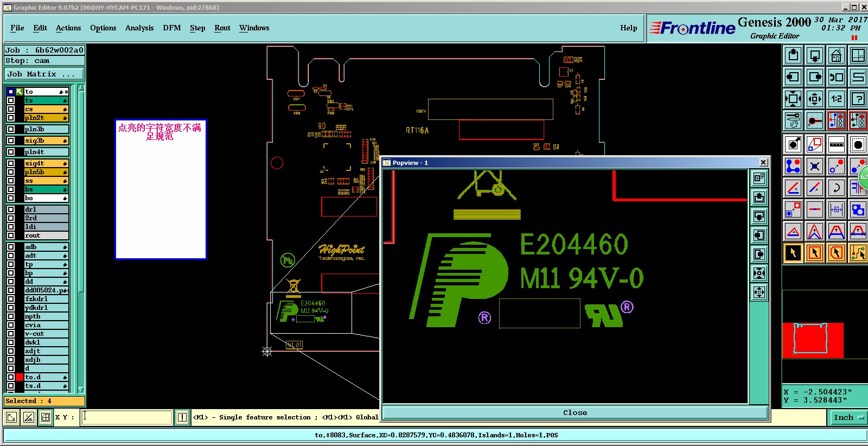Image resolution: width=868 pixels, height=446 pixels.
Task: Open the wrench and palette settings icon
Action: coord(793,120)
